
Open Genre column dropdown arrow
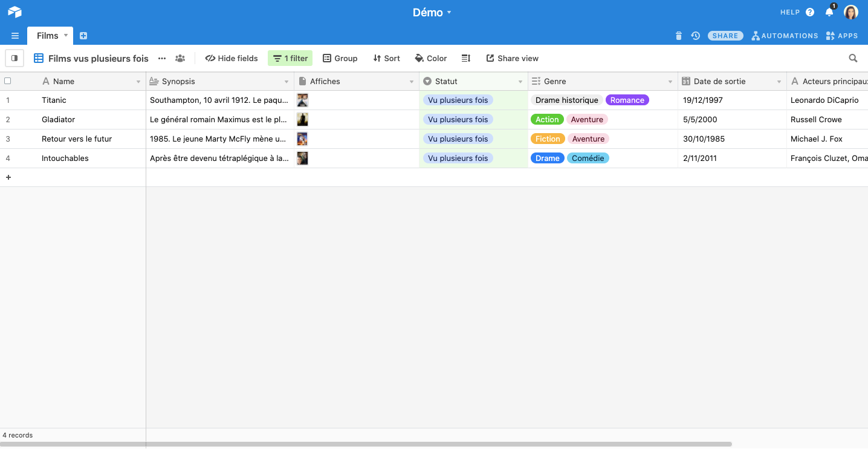tap(670, 82)
